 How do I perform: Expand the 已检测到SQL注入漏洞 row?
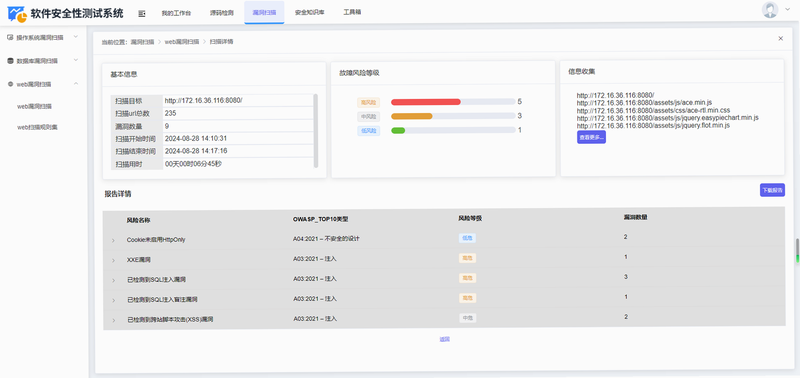pos(113,280)
